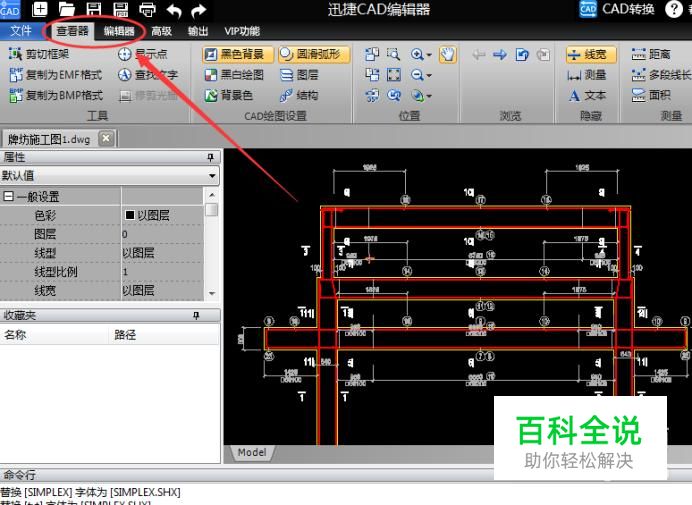Select 多段线长度 measure tool
This screenshot has width=692, height=505.
coord(661,75)
